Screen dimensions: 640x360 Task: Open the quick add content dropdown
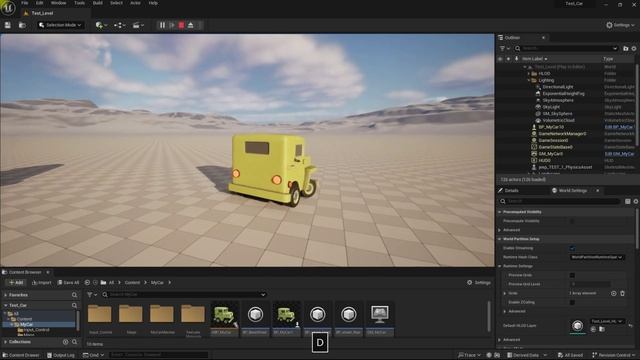[101, 25]
